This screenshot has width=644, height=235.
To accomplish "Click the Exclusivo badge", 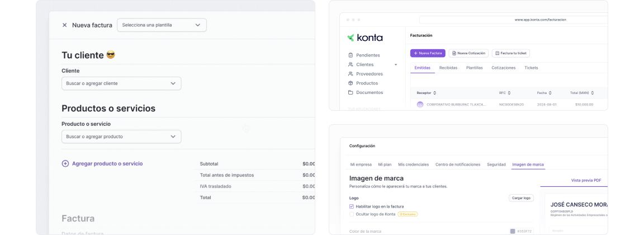I will pos(408,214).
